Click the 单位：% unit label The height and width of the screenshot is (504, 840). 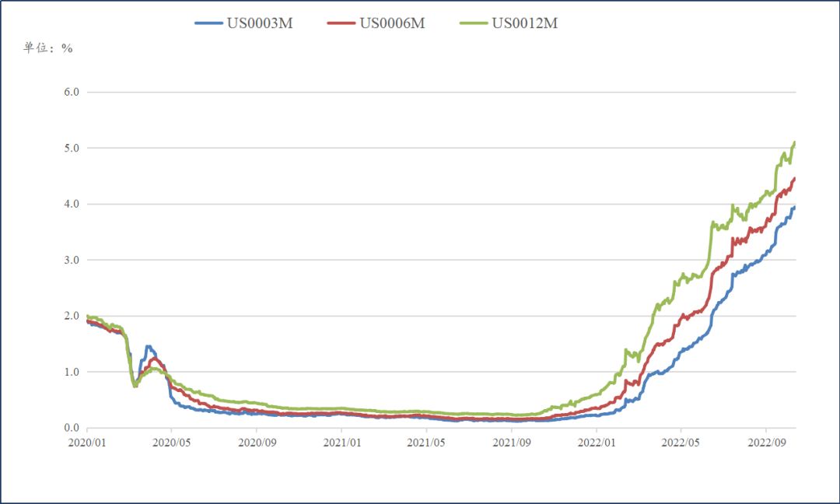coord(47,48)
